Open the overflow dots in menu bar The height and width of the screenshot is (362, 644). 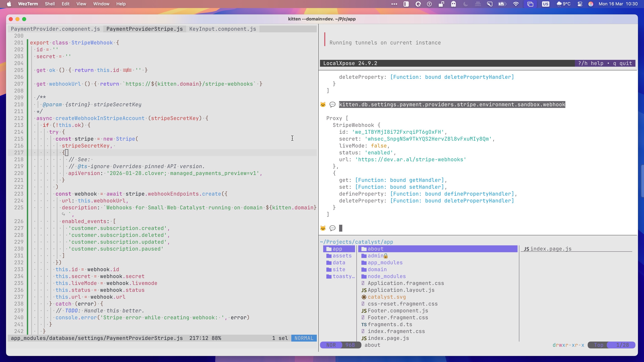(x=394, y=4)
